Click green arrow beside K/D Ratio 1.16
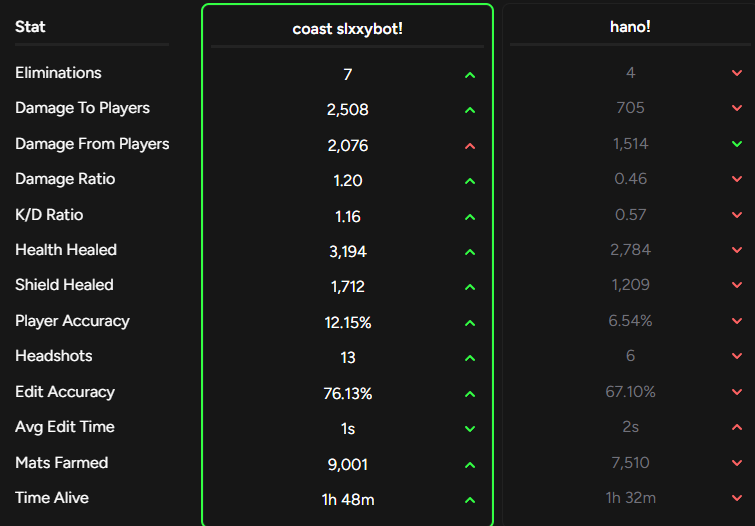 pos(470,217)
